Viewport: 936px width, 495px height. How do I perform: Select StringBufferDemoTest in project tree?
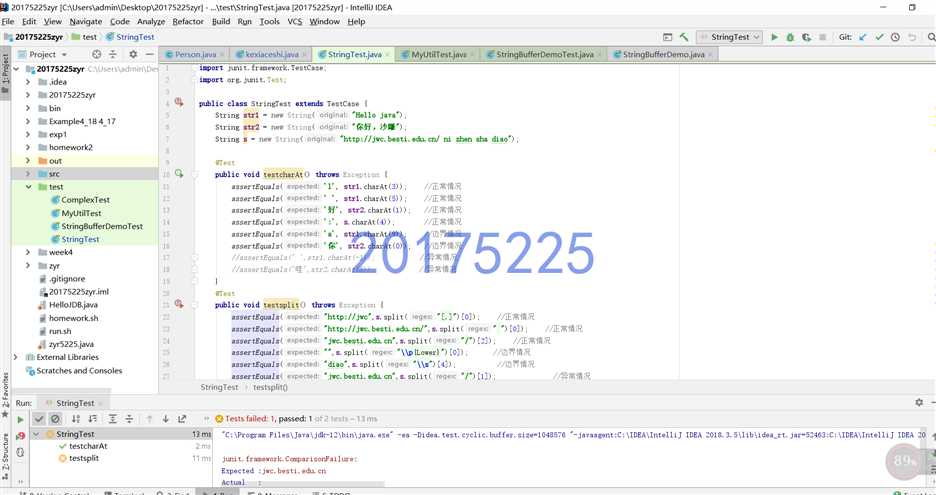[102, 226]
